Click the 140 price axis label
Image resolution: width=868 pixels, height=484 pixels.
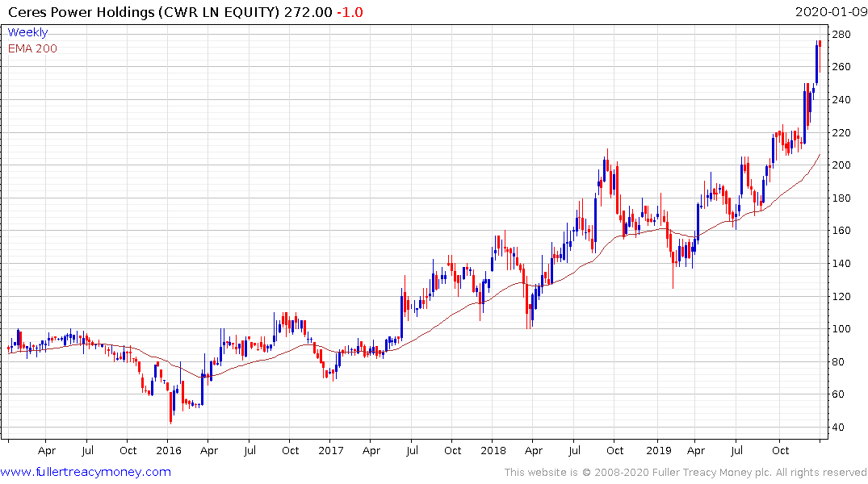point(841,263)
